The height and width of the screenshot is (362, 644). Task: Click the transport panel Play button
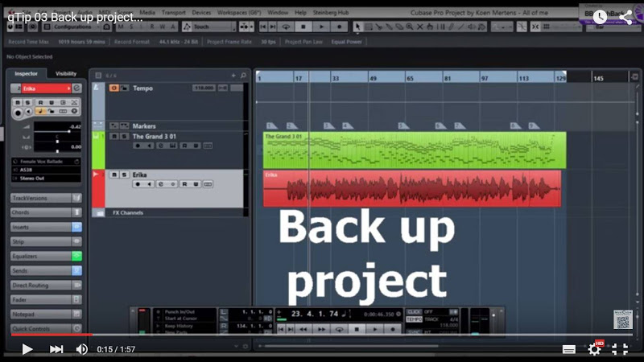(374, 329)
